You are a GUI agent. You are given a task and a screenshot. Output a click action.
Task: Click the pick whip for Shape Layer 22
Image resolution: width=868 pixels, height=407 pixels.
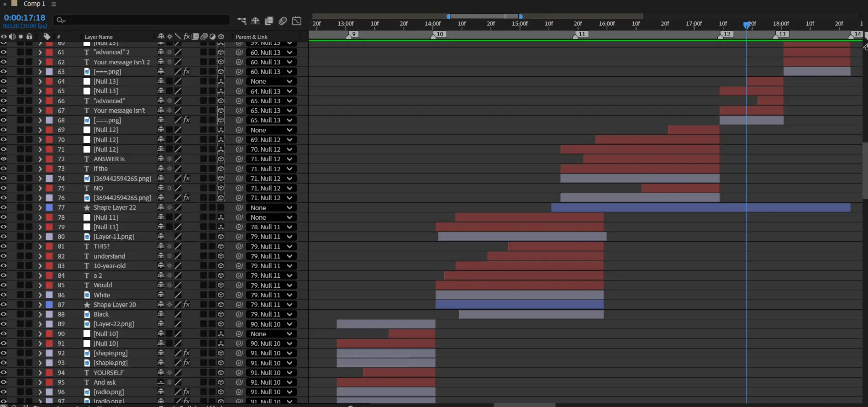point(239,208)
